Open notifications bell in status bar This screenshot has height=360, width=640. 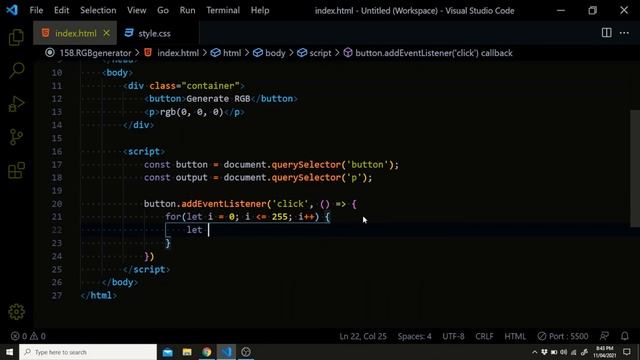click(624, 336)
